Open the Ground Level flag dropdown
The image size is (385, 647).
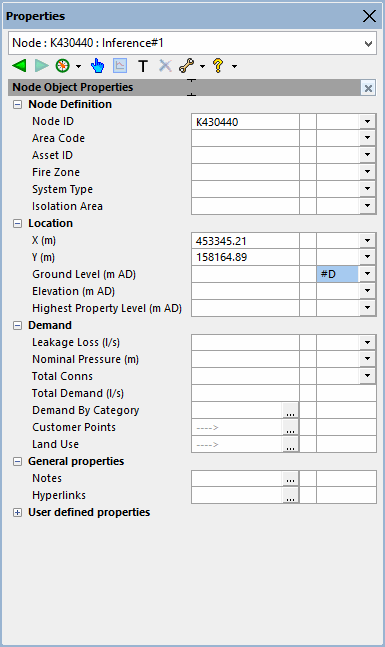(x=367, y=274)
